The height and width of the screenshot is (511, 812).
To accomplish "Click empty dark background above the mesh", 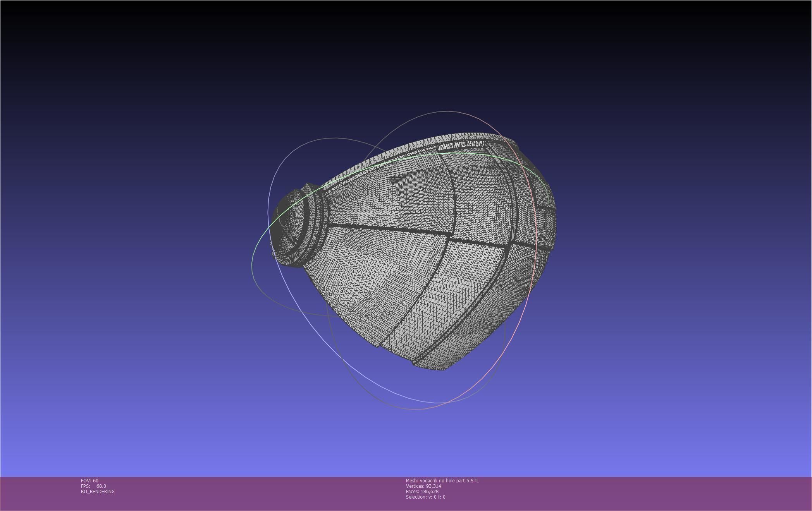I will [406, 58].
